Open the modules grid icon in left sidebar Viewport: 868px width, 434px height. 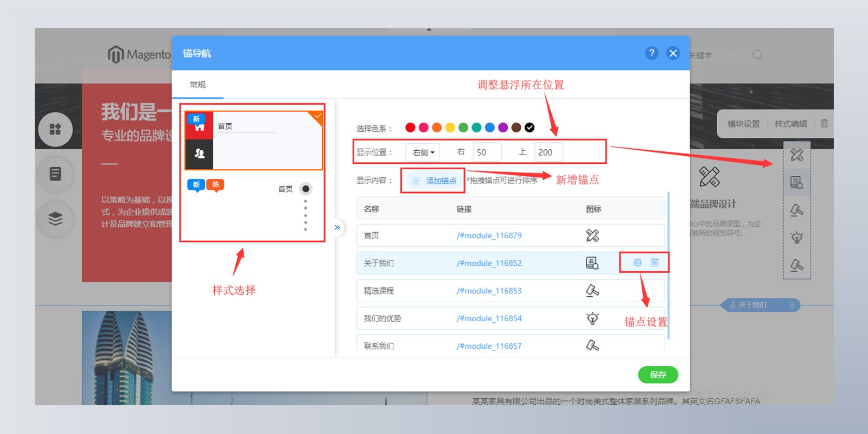(x=55, y=129)
